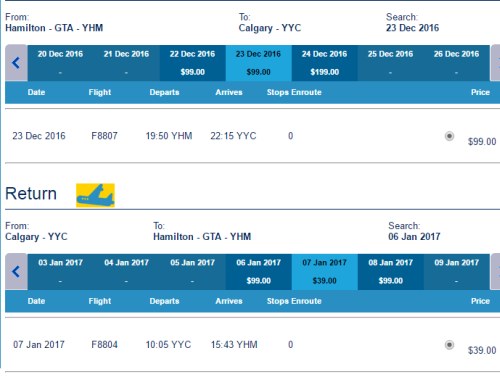500x377 pixels.
Task: Click the $39.00 price for flight F8804
Action: pyautogui.click(x=482, y=350)
